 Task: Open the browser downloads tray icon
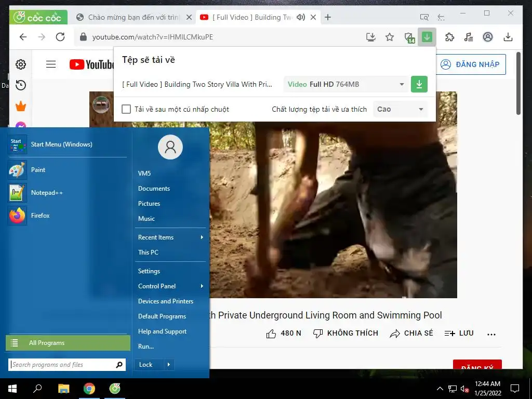508,37
